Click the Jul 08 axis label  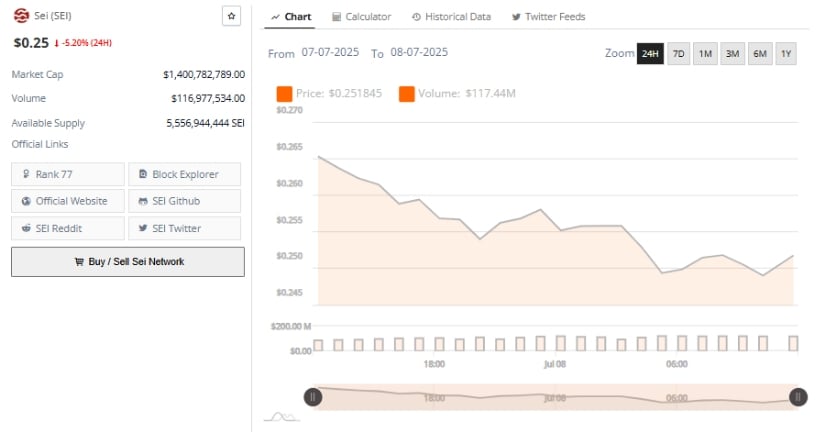[555, 364]
